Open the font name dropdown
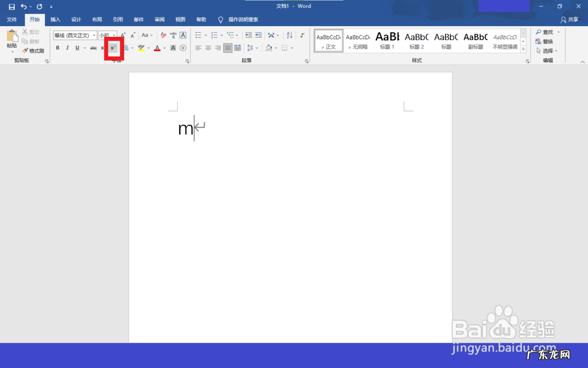The image size is (588, 368). [x=94, y=35]
